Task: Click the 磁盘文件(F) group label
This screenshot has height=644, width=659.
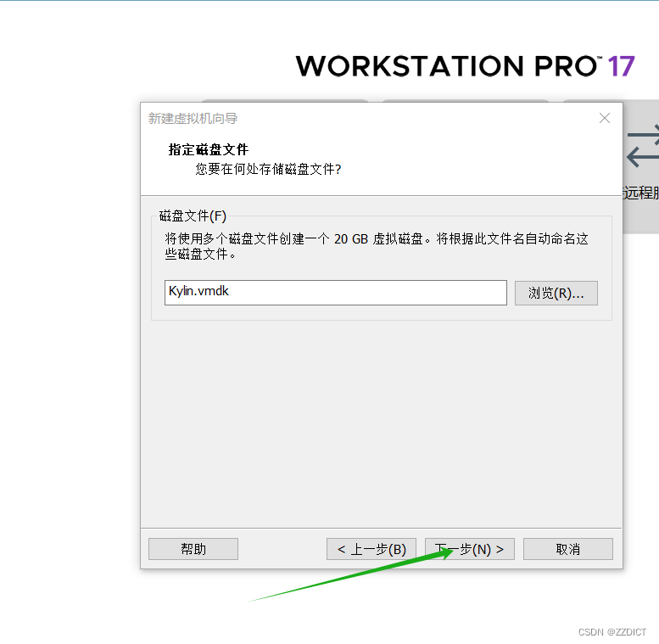Action: pos(193,216)
